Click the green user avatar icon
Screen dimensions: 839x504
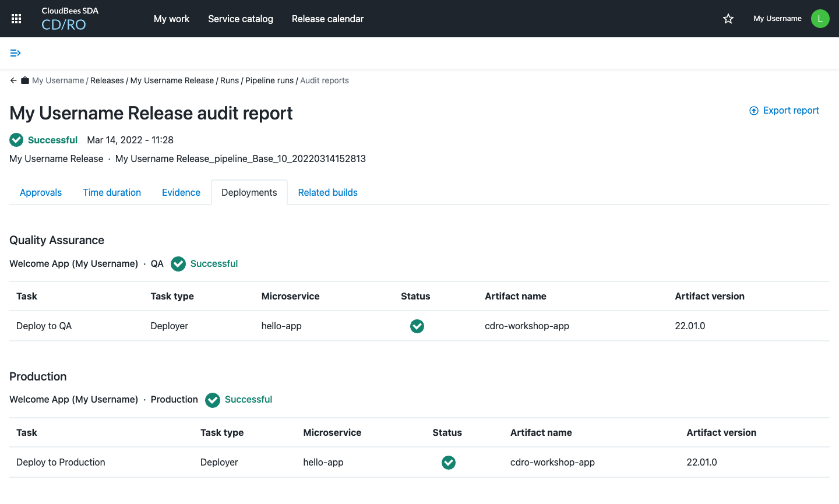coord(820,19)
